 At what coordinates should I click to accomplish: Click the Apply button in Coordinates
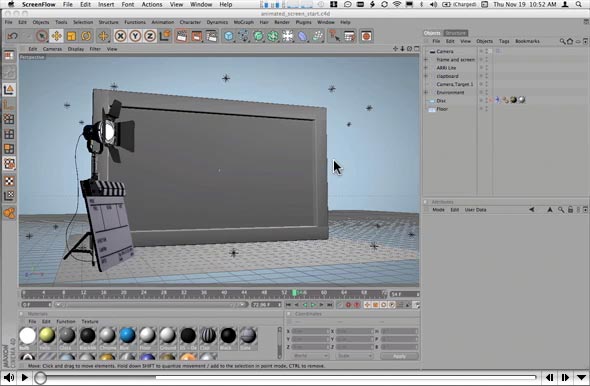tap(399, 356)
